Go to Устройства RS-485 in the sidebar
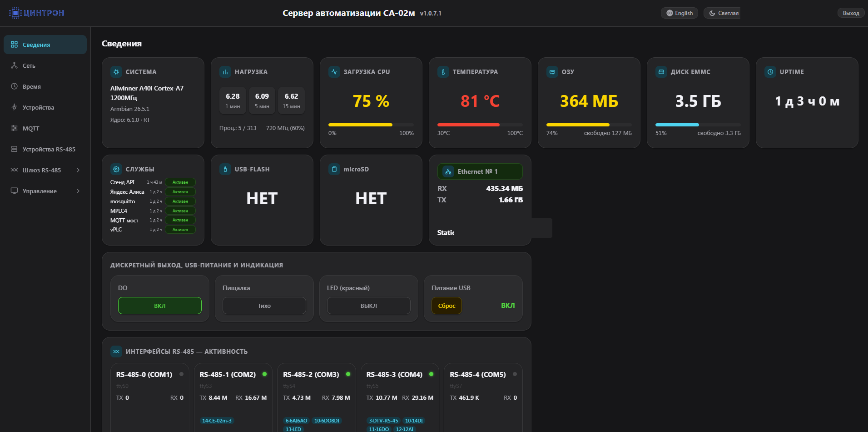The height and width of the screenshot is (432, 868). coord(45,149)
